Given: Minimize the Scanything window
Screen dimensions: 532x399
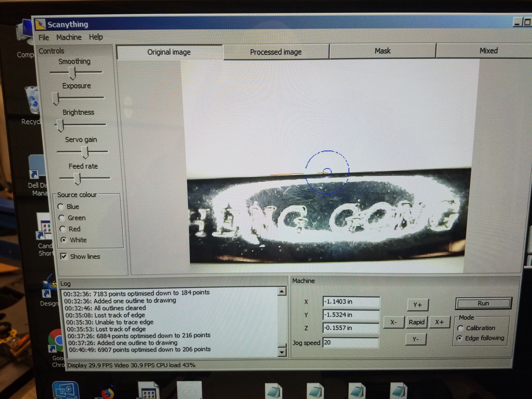Looking at the screenshot, I should coord(517,23).
